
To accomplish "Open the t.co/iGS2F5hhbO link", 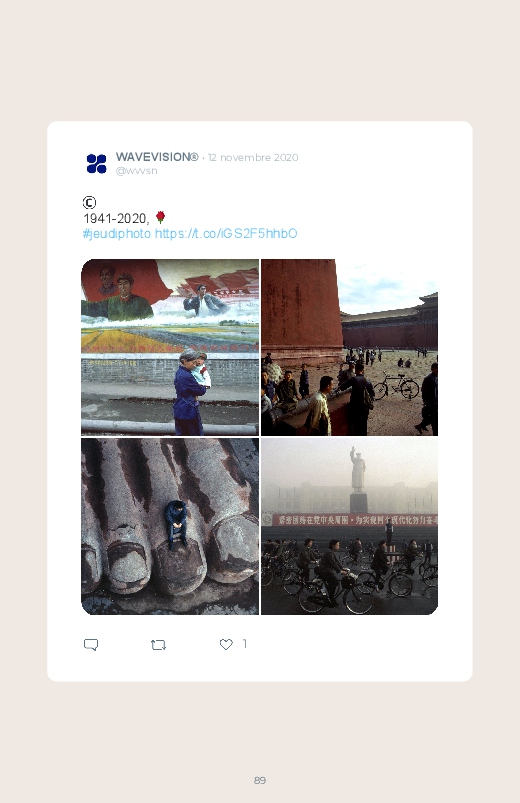I will point(226,234).
